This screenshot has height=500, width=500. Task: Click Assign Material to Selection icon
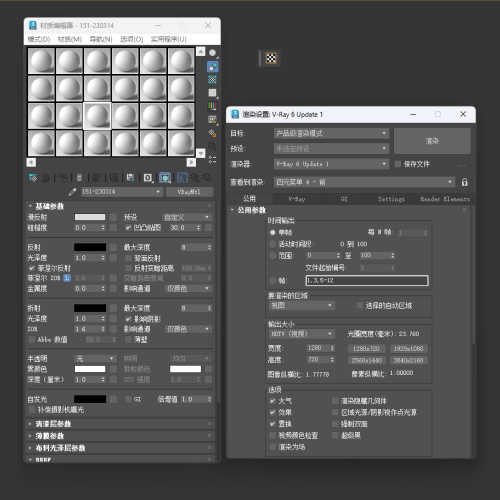[63, 178]
